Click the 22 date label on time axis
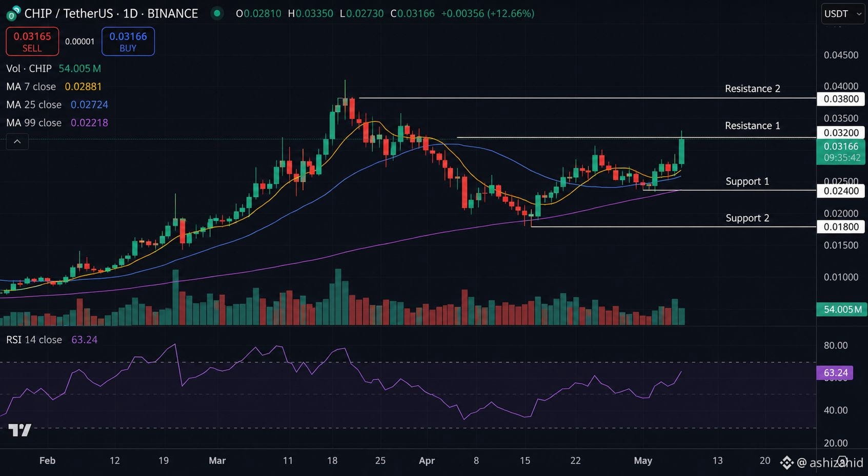This screenshot has width=868, height=476. click(x=576, y=461)
